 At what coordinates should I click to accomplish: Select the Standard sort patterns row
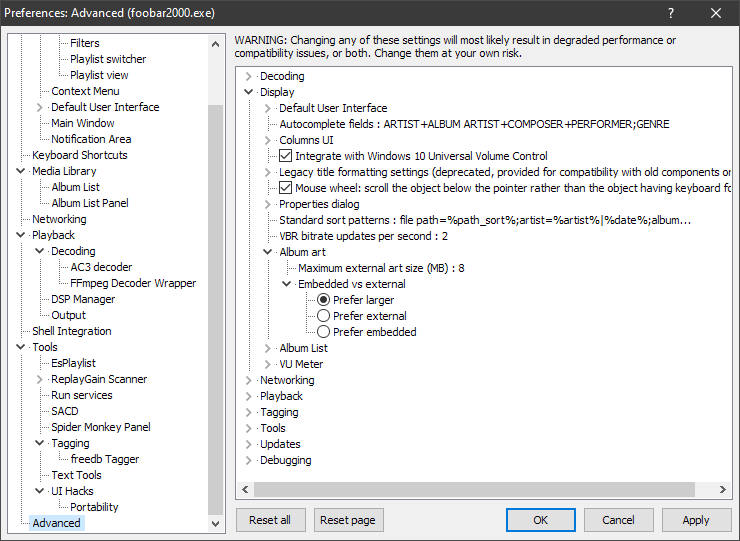(x=485, y=220)
